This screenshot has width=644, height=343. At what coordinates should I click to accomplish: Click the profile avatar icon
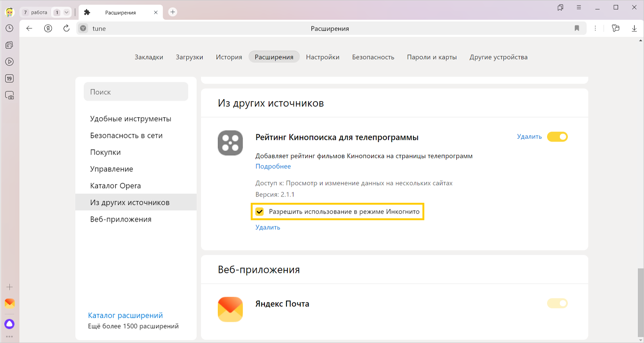9,12
